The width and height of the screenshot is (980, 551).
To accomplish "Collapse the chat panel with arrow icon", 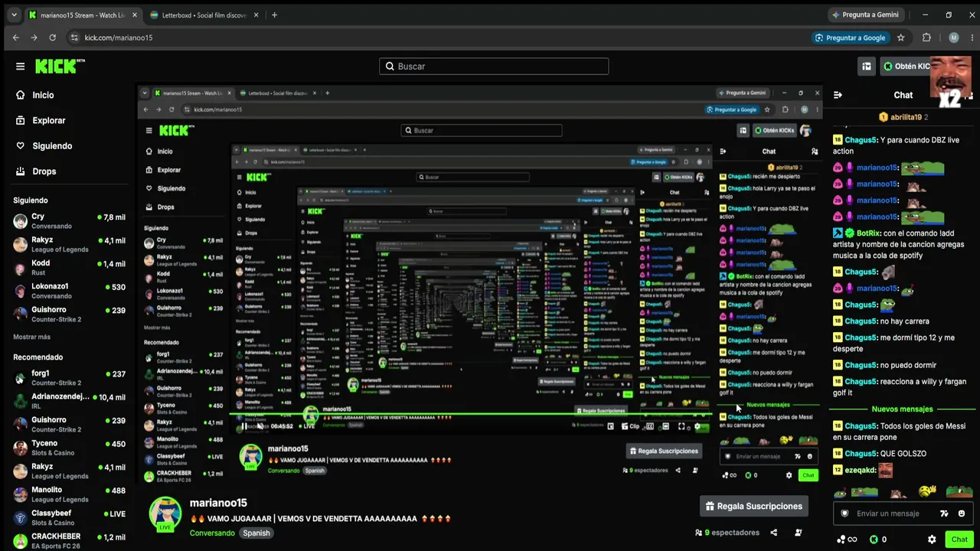I will pyautogui.click(x=838, y=95).
